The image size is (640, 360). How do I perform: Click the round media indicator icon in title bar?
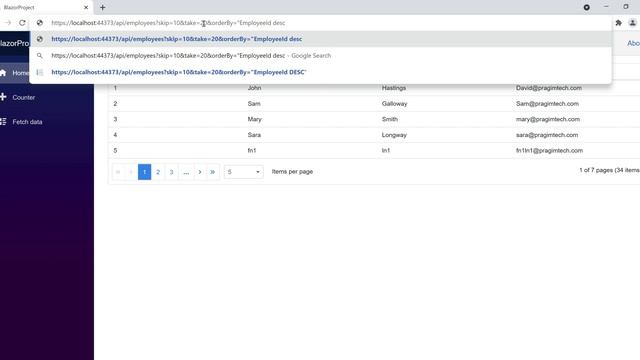pyautogui.click(x=587, y=7)
